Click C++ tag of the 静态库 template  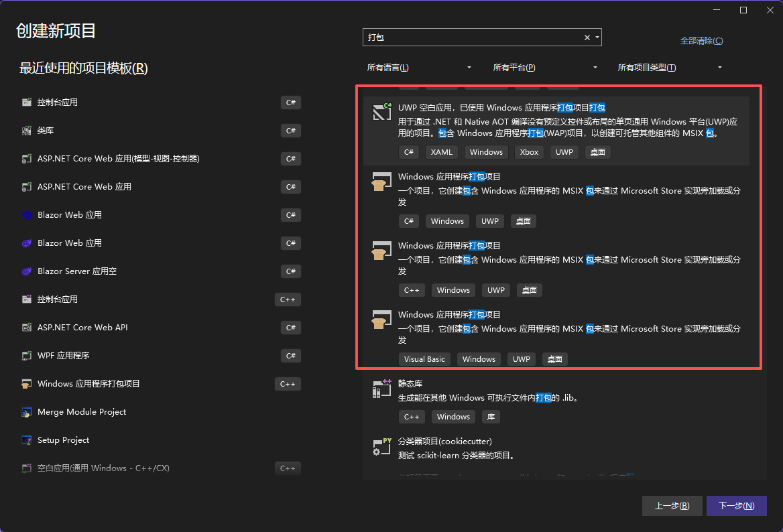pyautogui.click(x=412, y=417)
